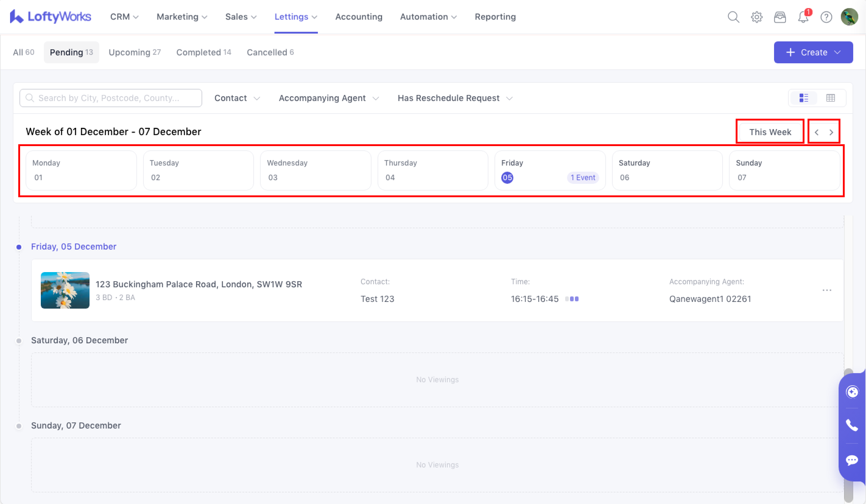This screenshot has height=504, width=866.
Task: Click the phone dialer floating icon
Action: coord(852,425)
